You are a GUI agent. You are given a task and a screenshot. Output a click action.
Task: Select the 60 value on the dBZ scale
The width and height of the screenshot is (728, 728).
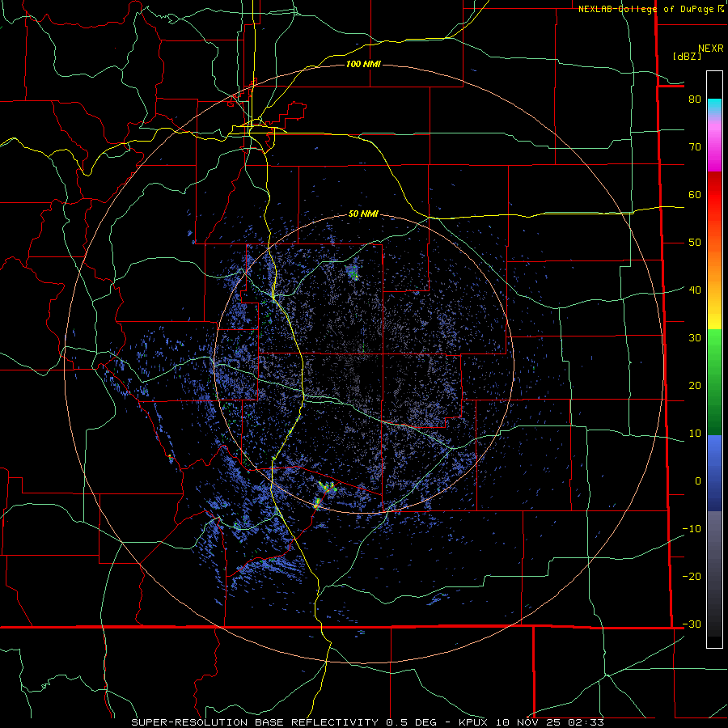[x=695, y=194]
